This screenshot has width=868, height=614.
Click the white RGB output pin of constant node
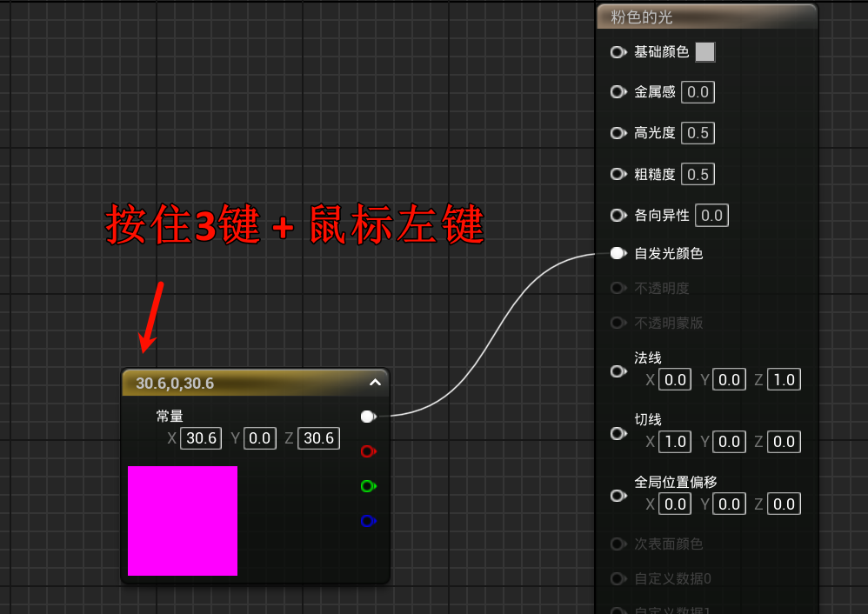pyautogui.click(x=367, y=417)
